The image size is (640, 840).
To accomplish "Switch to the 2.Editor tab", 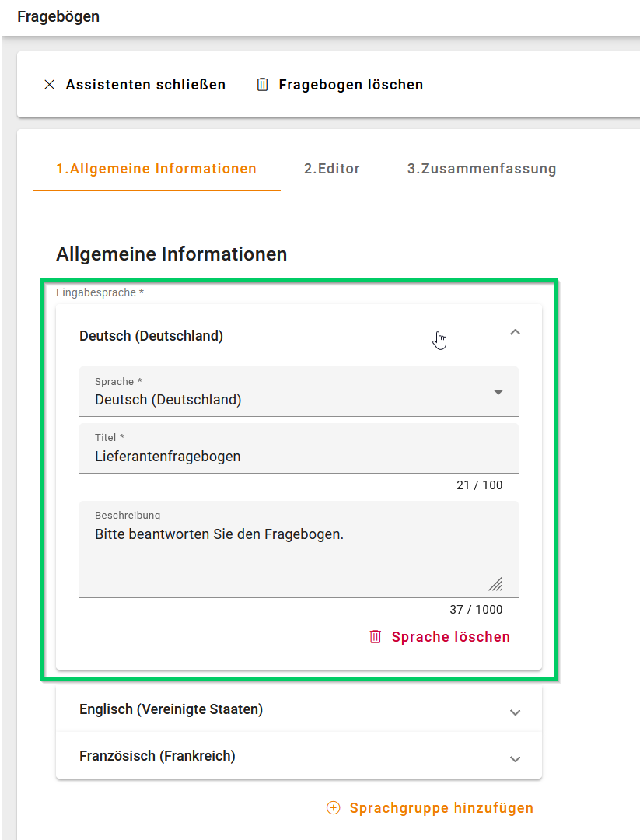I will coord(332,169).
